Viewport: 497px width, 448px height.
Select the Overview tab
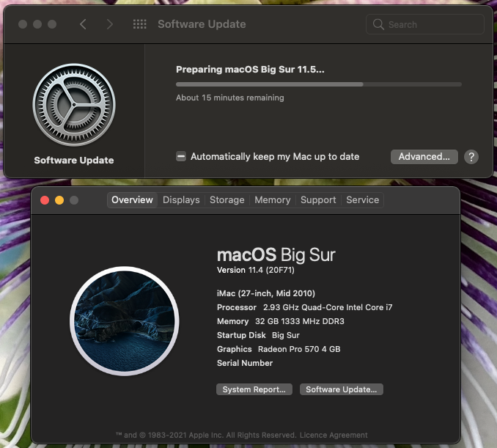132,199
